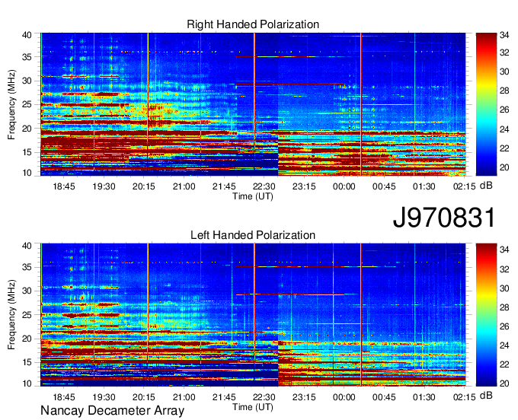Click 40 MHz tick on Right Handed plot
This screenshot has height=420, width=518.
[x=27, y=35]
